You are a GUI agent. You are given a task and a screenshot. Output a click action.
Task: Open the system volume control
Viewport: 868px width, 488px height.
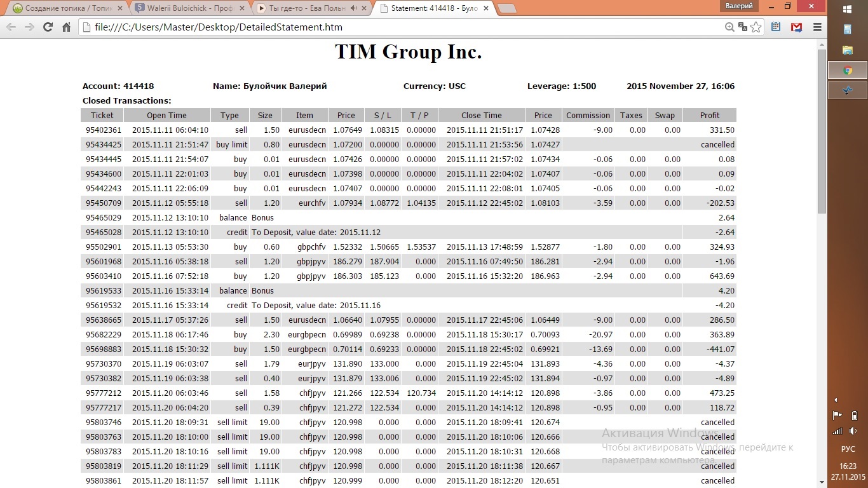[854, 431]
